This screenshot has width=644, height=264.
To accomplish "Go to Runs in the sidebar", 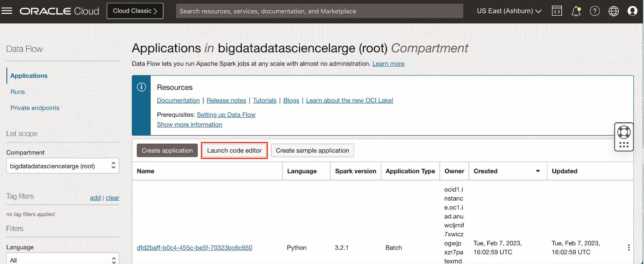I will point(17,92).
